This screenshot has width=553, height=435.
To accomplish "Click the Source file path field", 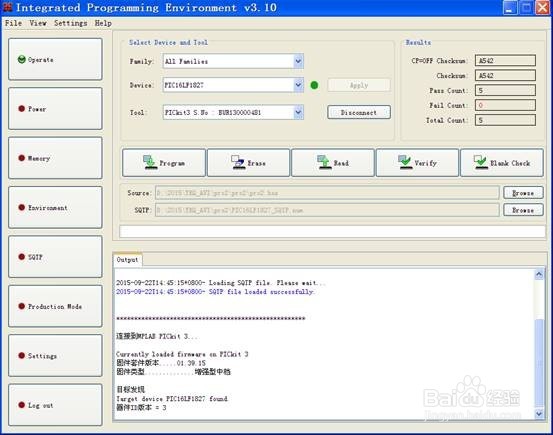I will coord(327,193).
